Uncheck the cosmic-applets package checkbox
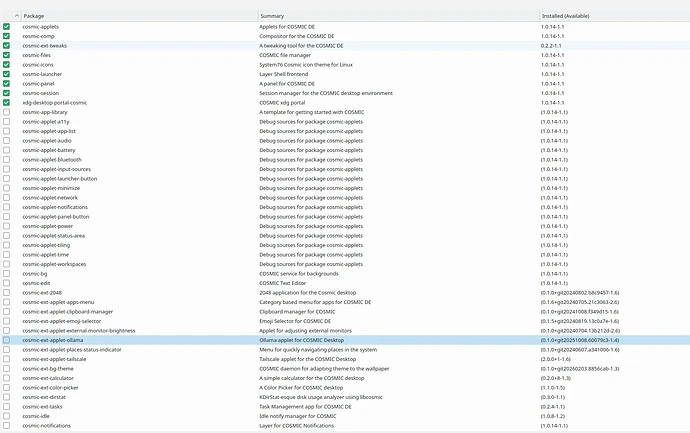690x433 pixels. 6,26
